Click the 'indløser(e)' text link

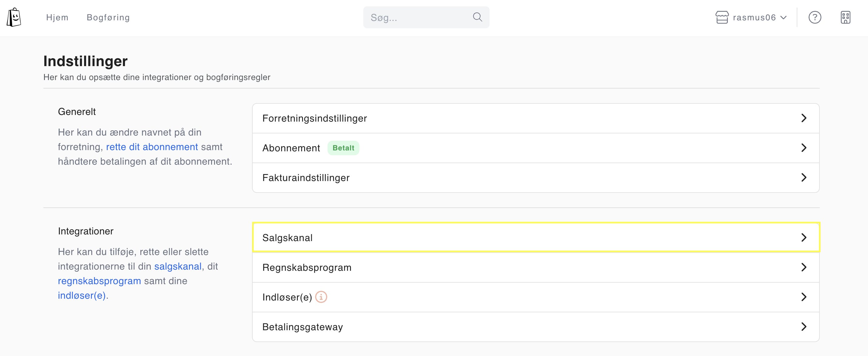(82, 295)
